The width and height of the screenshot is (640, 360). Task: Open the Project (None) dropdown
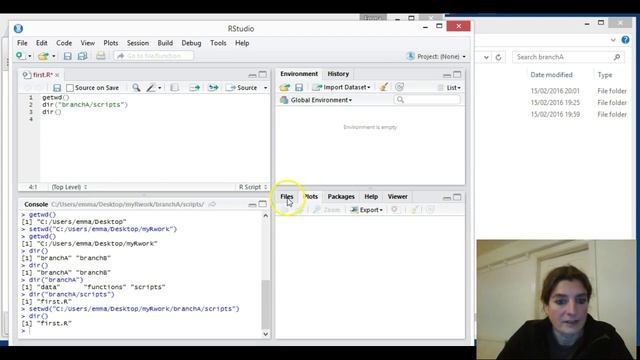pos(437,56)
